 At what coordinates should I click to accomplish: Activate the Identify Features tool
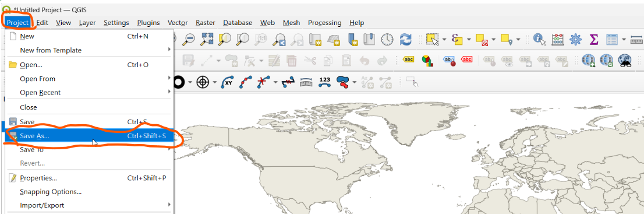(x=540, y=40)
